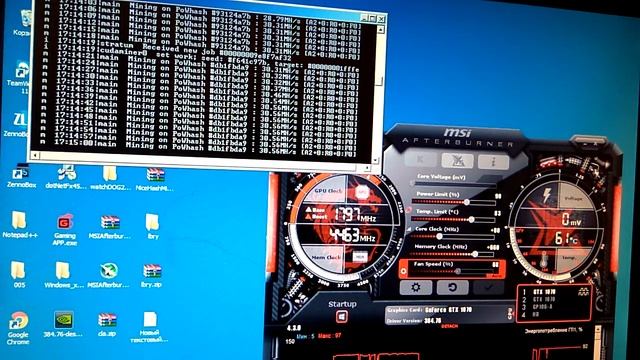
Task: Click the DETACH link under driver version
Action: point(449,326)
